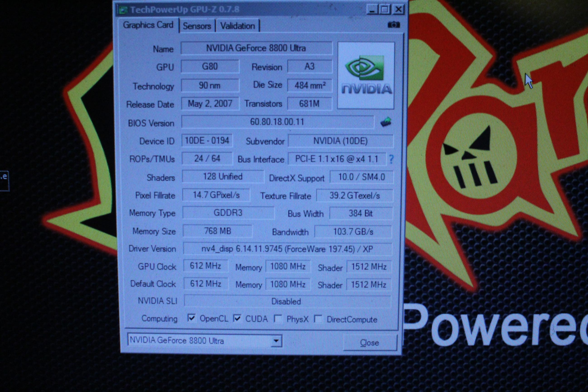
Task: Toggle the DirectCompute checkbox
Action: click(318, 319)
